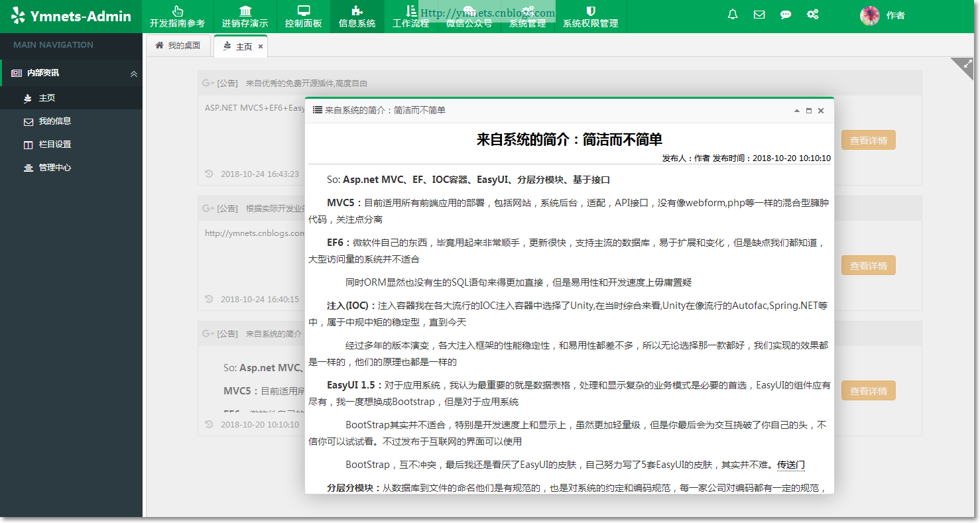
Task: Click the list icon in the dialog title
Action: coord(318,110)
